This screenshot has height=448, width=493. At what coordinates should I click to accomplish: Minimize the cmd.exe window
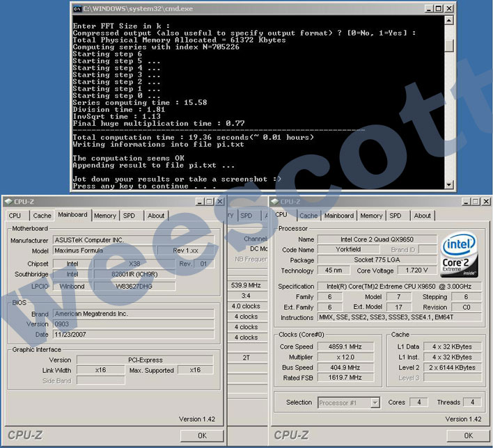(x=428, y=9)
